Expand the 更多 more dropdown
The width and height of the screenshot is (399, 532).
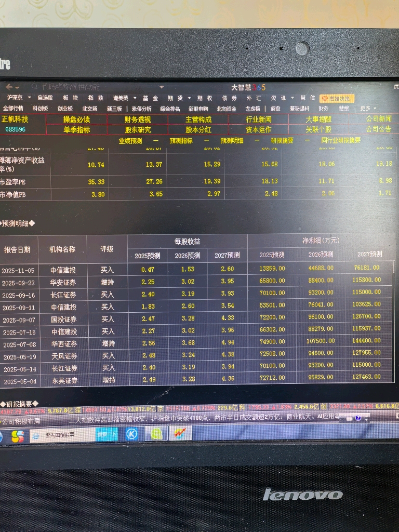click(368, 108)
